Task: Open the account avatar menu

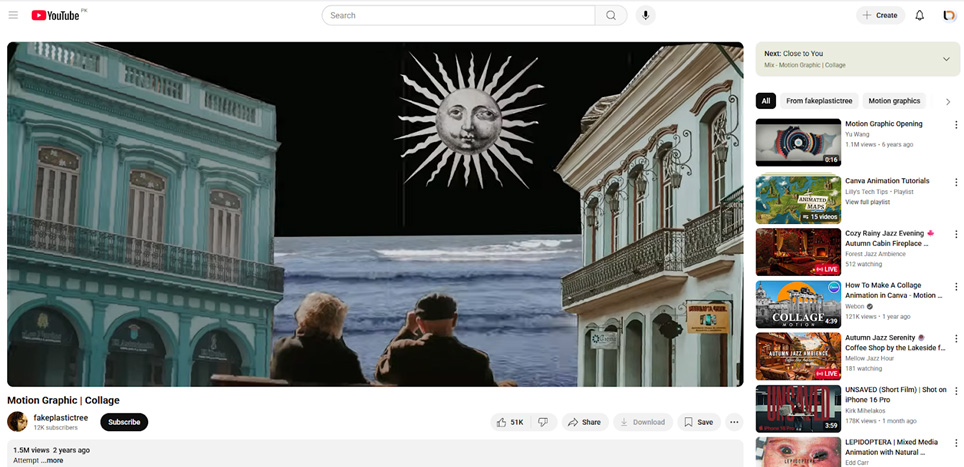Action: pyautogui.click(x=947, y=15)
